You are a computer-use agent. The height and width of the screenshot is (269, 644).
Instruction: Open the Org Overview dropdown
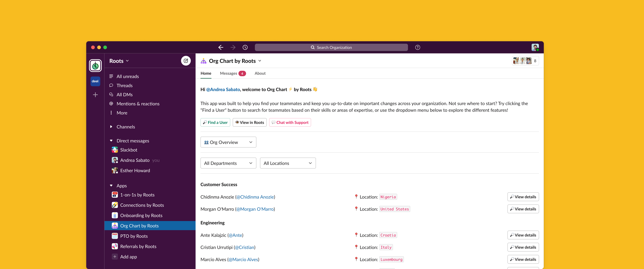(x=228, y=142)
